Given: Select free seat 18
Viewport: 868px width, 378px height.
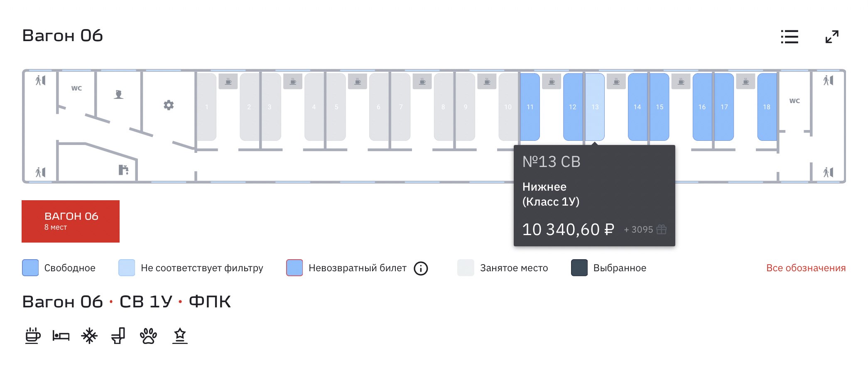Looking at the screenshot, I should click(x=767, y=107).
